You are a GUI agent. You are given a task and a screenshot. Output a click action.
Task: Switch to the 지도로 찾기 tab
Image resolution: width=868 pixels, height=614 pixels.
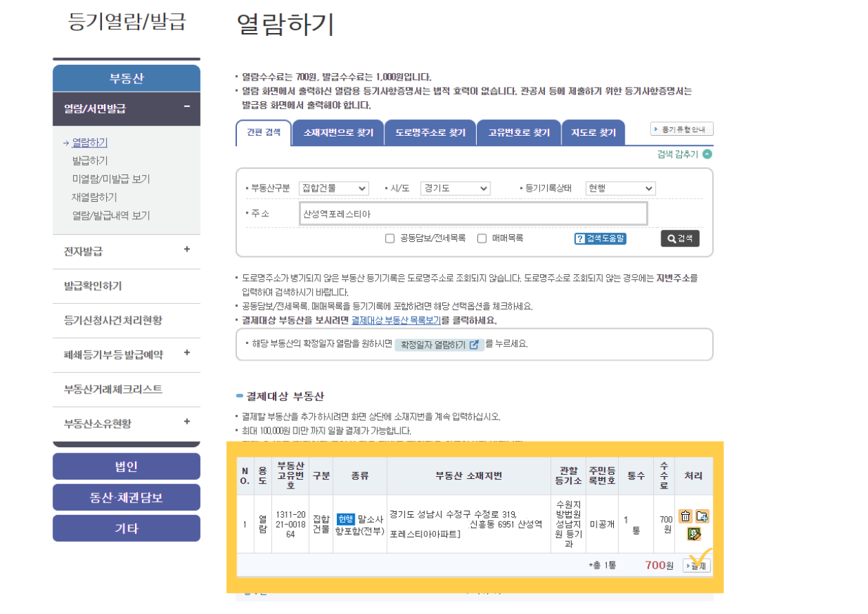click(x=593, y=132)
